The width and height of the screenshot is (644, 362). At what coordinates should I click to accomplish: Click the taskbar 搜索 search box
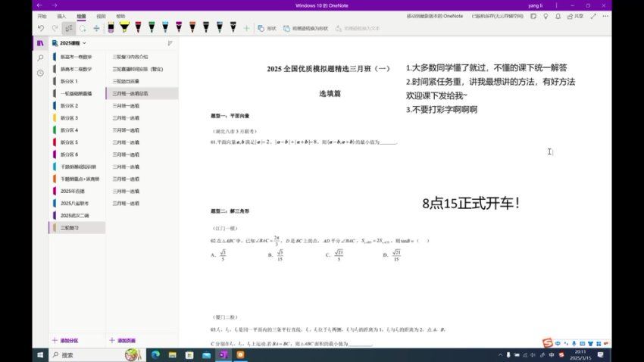[96, 355]
